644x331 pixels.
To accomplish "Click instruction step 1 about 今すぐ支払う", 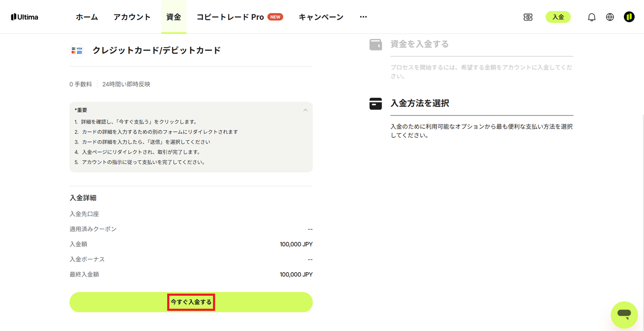I will pos(136,122).
